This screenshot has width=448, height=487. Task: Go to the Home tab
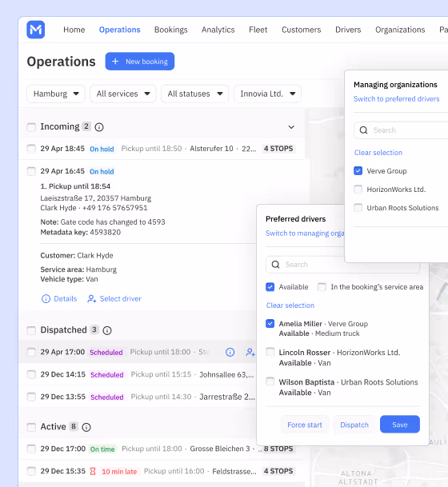(x=74, y=30)
